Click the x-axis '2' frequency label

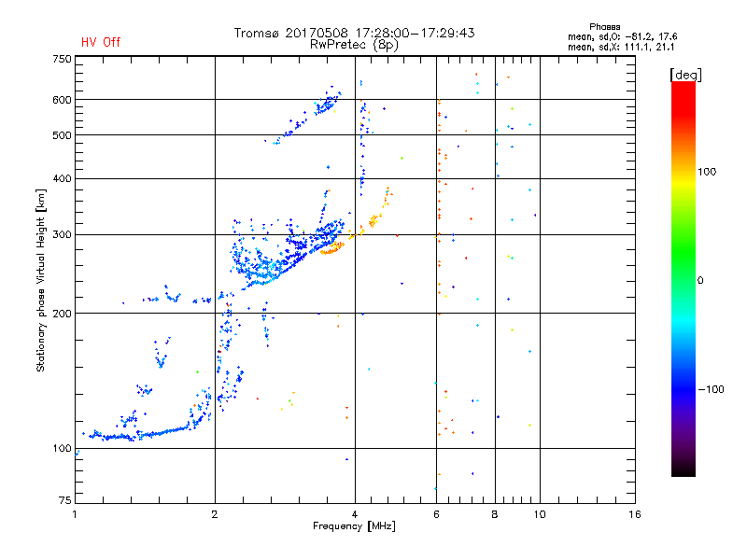click(215, 514)
